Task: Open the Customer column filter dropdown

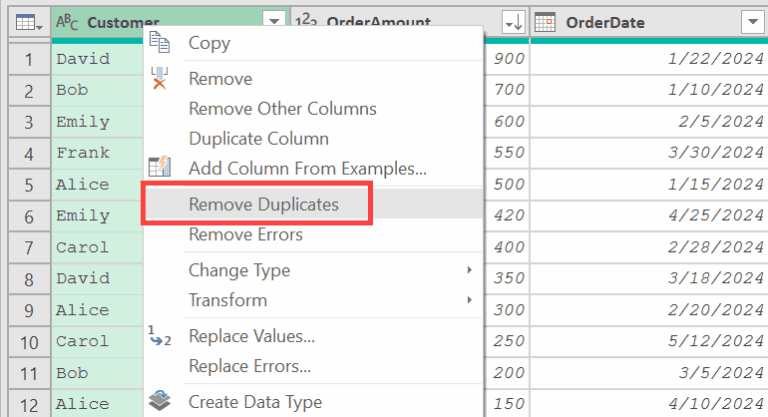Action: tap(274, 21)
